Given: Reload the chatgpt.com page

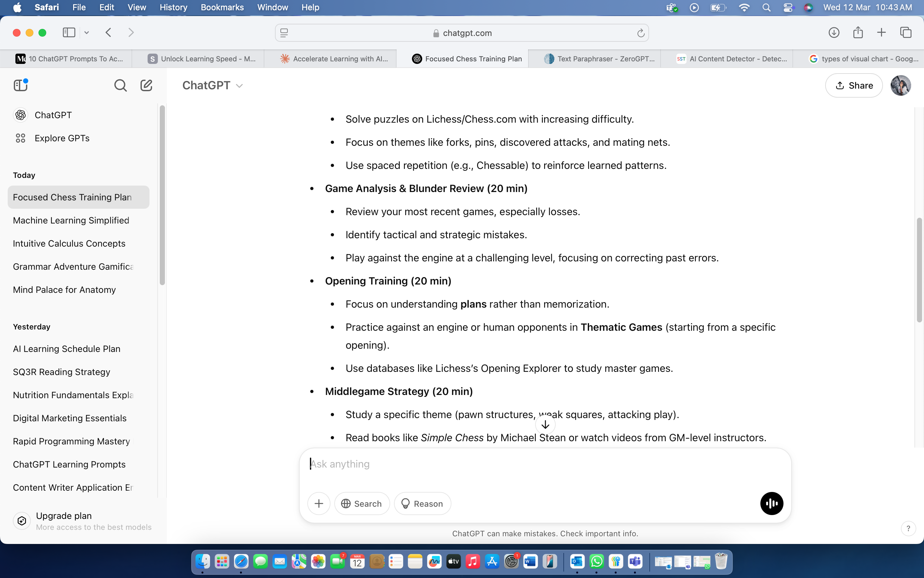Looking at the screenshot, I should point(641,33).
